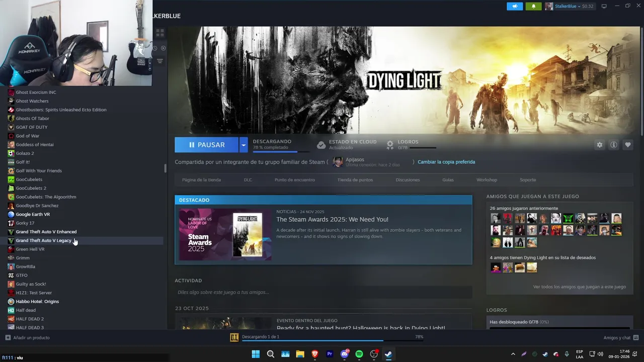
Task: Open the Windows Start menu
Action: pos(256,354)
